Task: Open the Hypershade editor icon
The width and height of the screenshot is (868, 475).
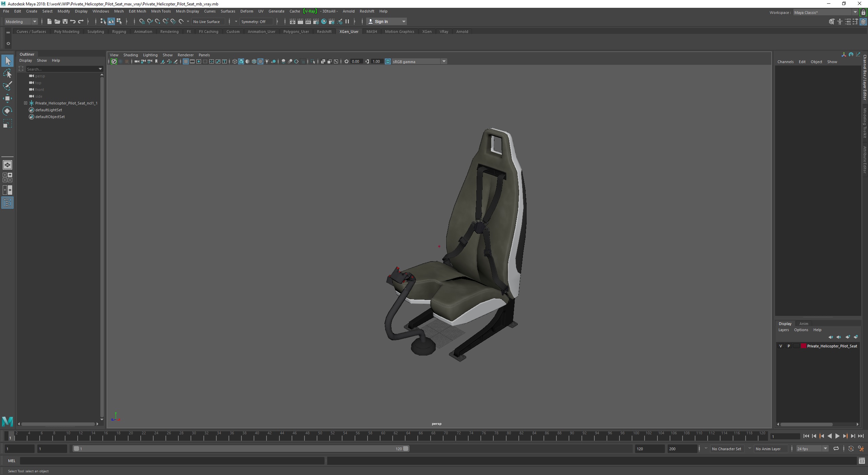Action: tap(323, 22)
